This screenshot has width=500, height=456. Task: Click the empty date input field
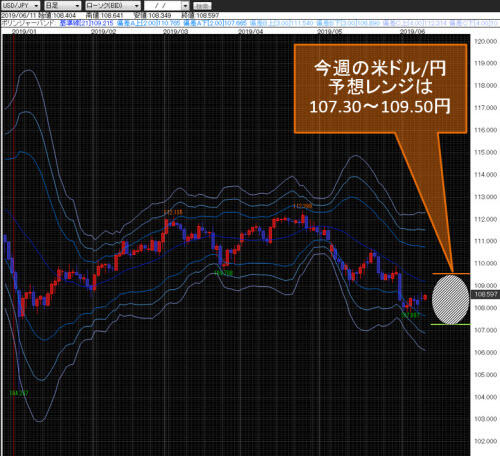163,6
